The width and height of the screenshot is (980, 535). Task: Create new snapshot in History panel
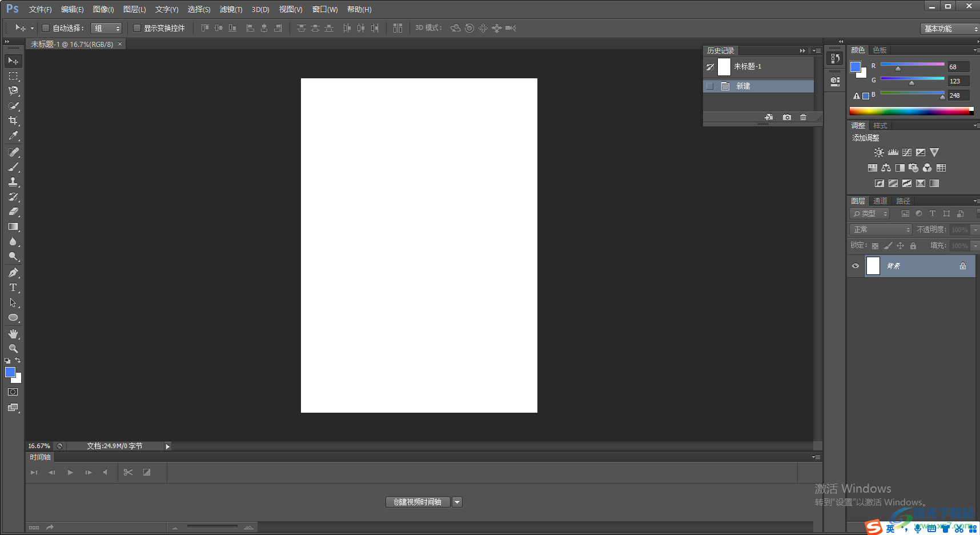pyautogui.click(x=787, y=117)
